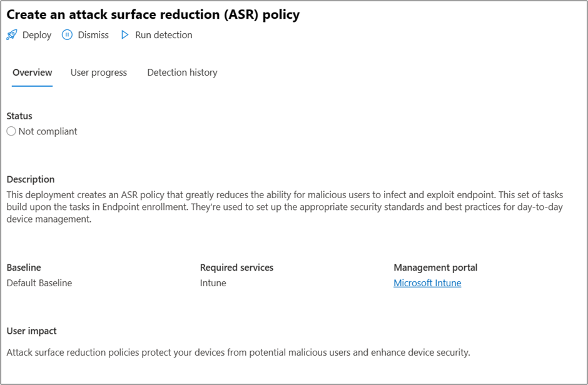Click the Not compliant status text

pyautogui.click(x=48, y=131)
